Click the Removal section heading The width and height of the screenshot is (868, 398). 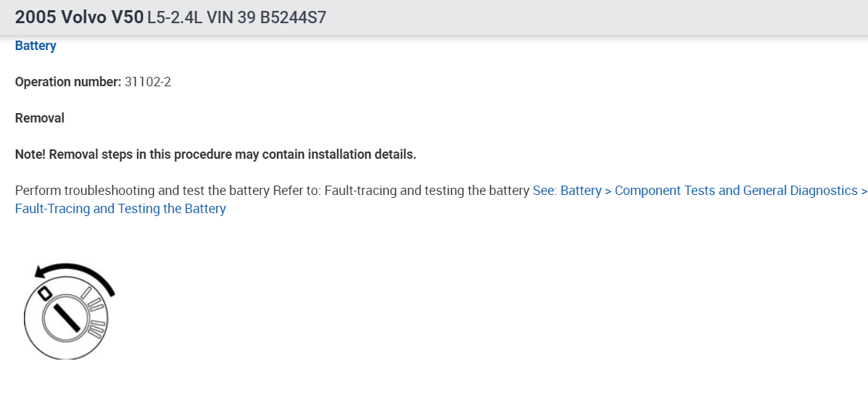tap(40, 118)
